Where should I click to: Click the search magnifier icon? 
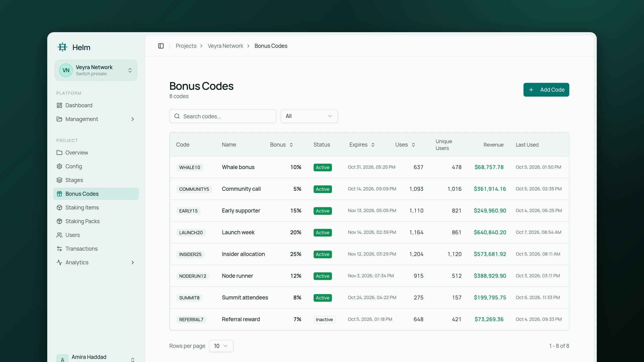(177, 116)
